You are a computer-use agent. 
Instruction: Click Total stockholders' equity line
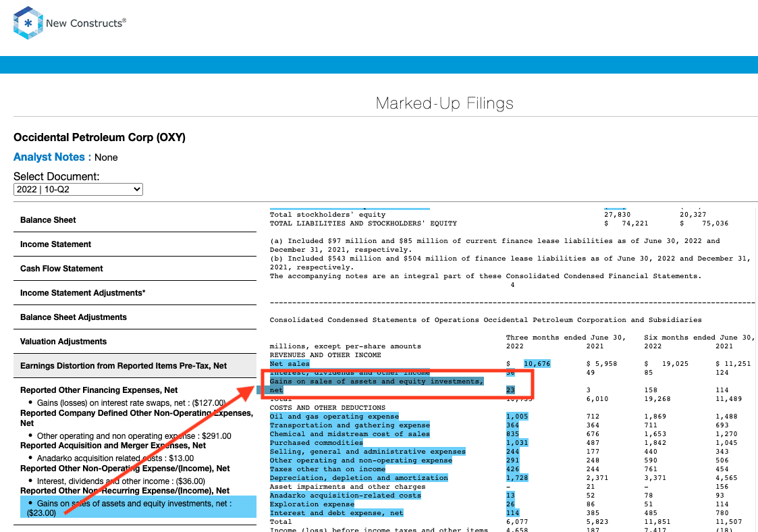point(328,215)
